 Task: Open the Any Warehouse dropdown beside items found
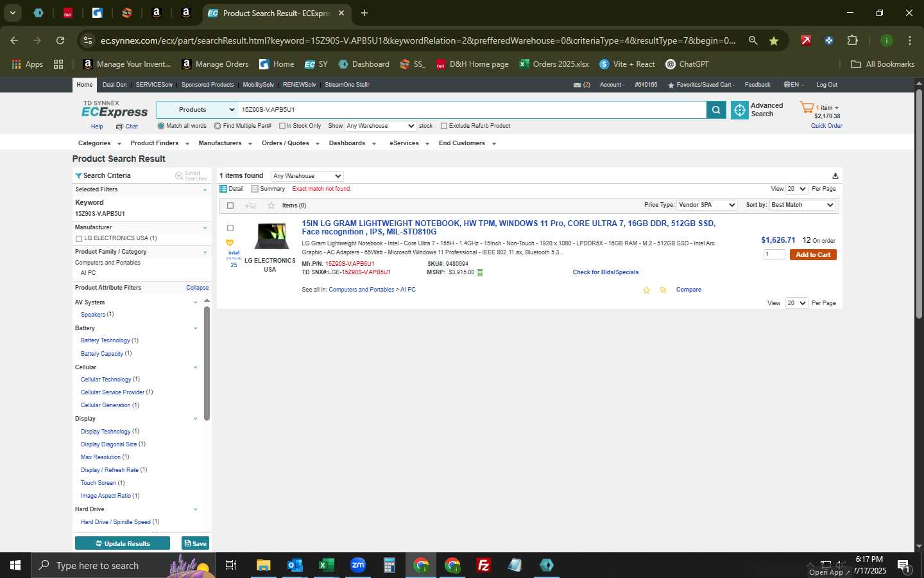coord(307,176)
